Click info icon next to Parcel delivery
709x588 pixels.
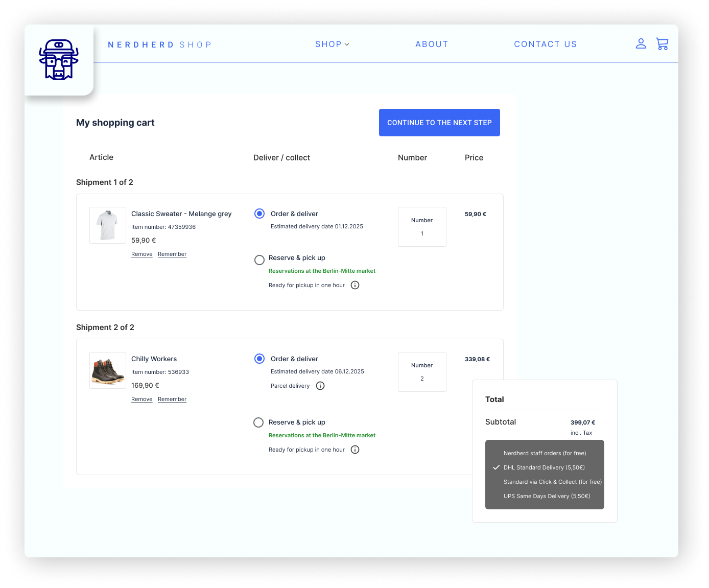(x=320, y=386)
